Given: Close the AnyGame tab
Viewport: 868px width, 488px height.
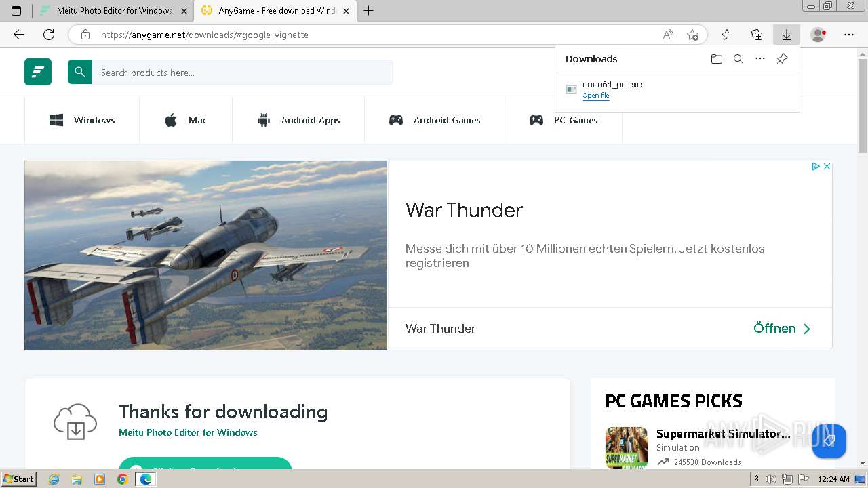Looking at the screenshot, I should [345, 11].
